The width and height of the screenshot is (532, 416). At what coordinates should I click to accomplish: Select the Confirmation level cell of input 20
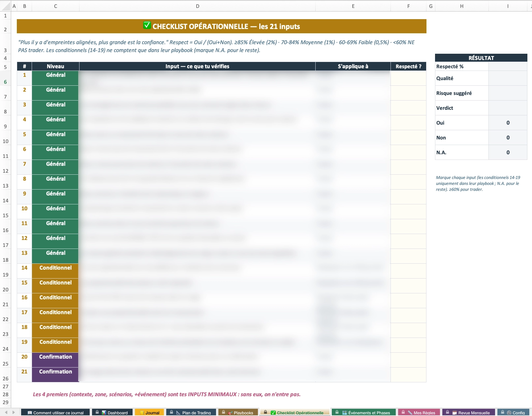coord(55,360)
